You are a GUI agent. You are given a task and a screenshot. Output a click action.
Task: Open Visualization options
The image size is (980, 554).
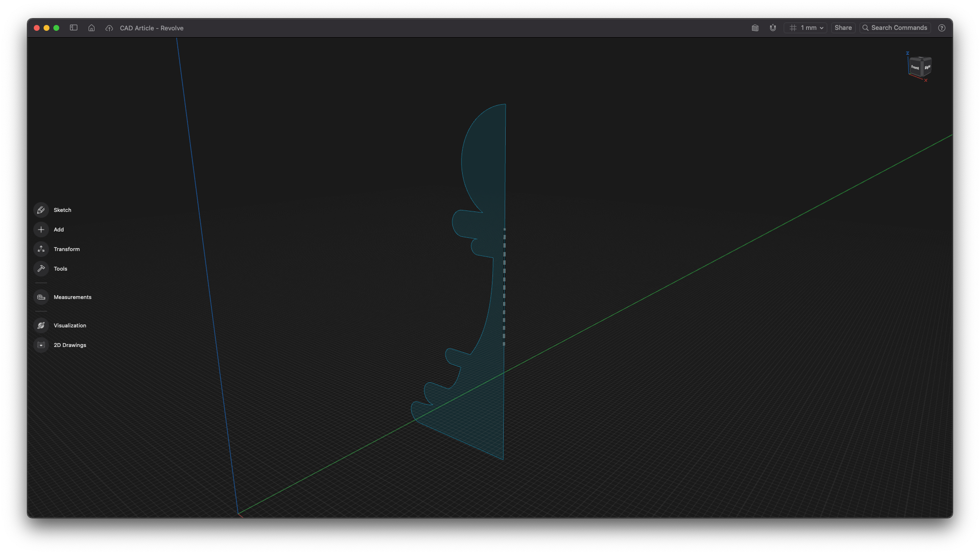pyautogui.click(x=41, y=325)
